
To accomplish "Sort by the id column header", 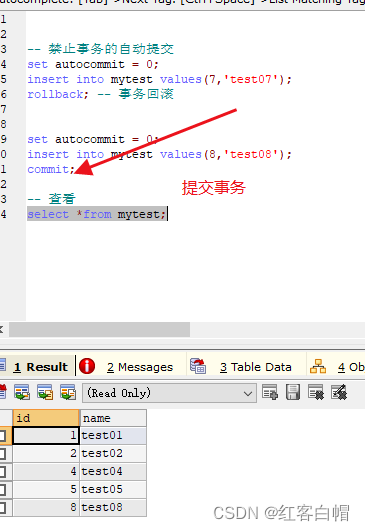I will pos(46,418).
